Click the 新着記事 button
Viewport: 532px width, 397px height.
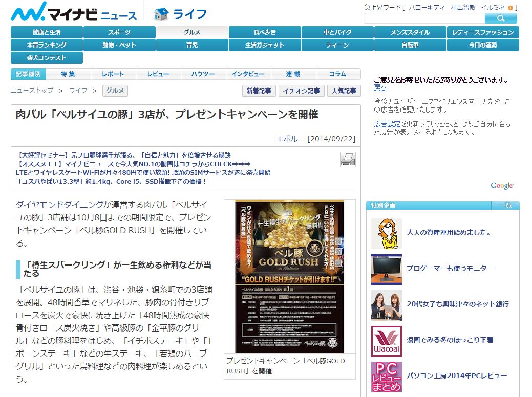[x=259, y=91]
